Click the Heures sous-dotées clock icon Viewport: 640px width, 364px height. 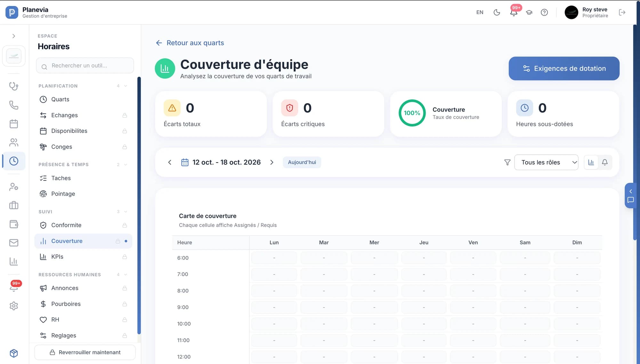tap(524, 108)
